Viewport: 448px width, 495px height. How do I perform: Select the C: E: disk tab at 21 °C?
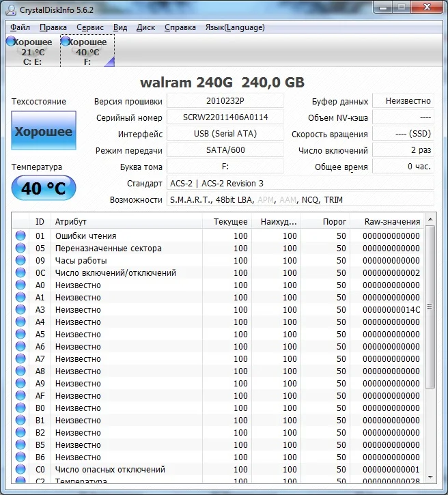33,51
